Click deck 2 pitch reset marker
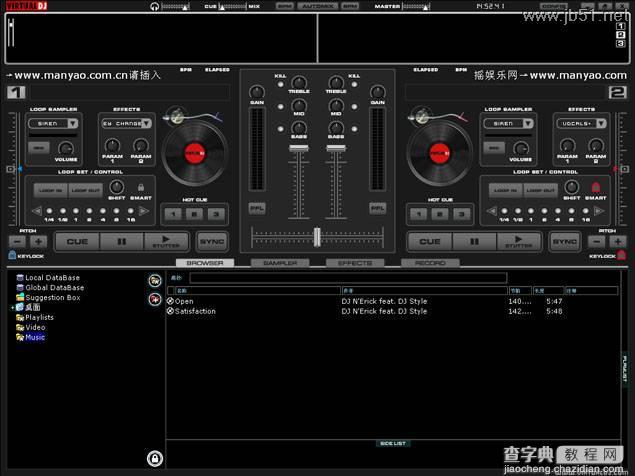Viewport: 635px width, 476px height. coord(625,169)
